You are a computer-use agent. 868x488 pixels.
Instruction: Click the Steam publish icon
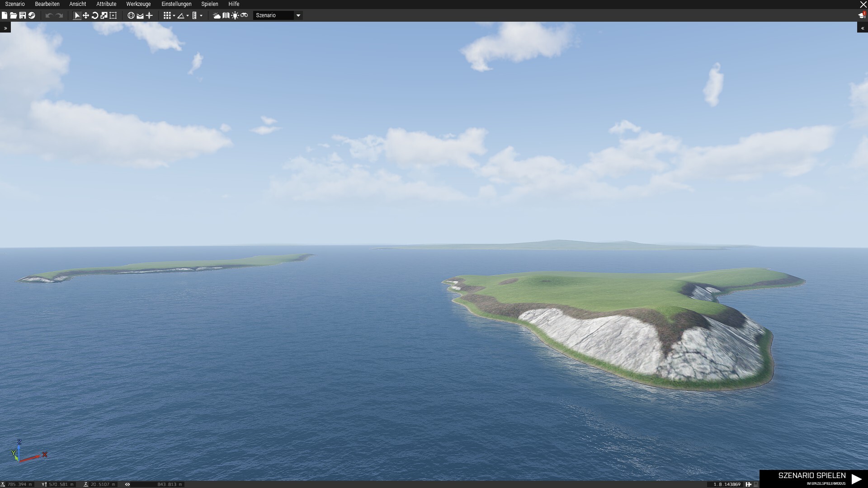pos(32,15)
